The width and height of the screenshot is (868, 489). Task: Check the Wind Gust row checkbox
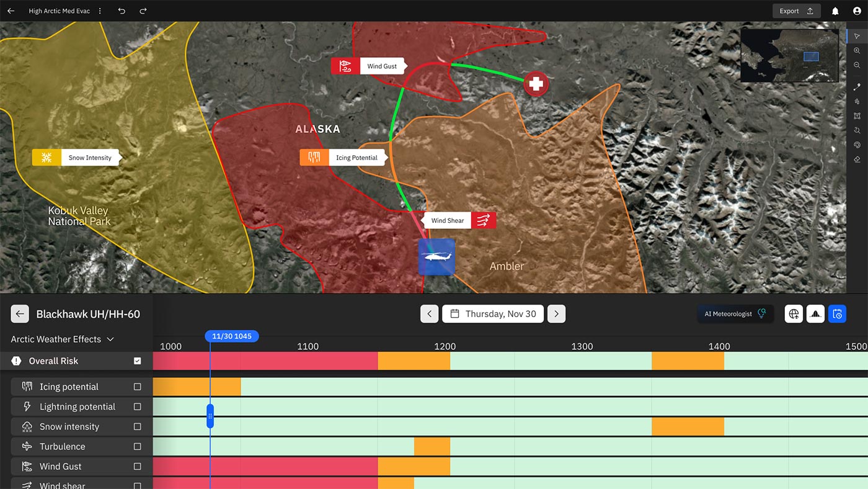[x=138, y=467]
